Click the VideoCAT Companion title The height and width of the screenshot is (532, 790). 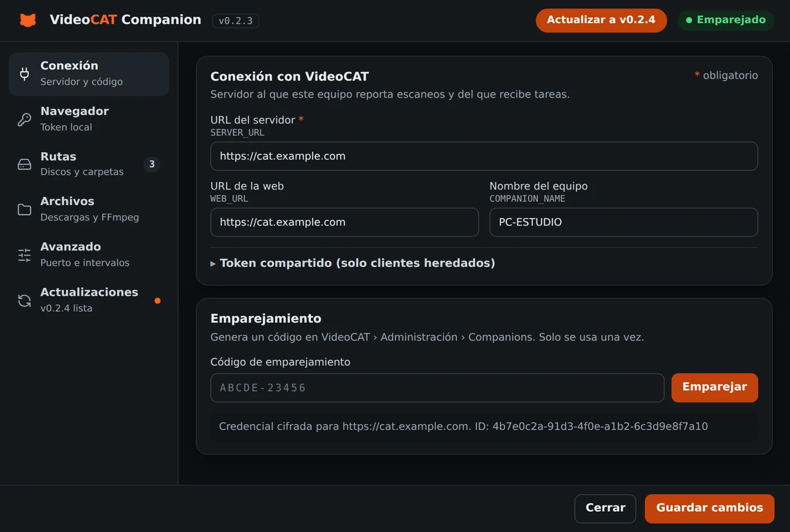[125, 20]
